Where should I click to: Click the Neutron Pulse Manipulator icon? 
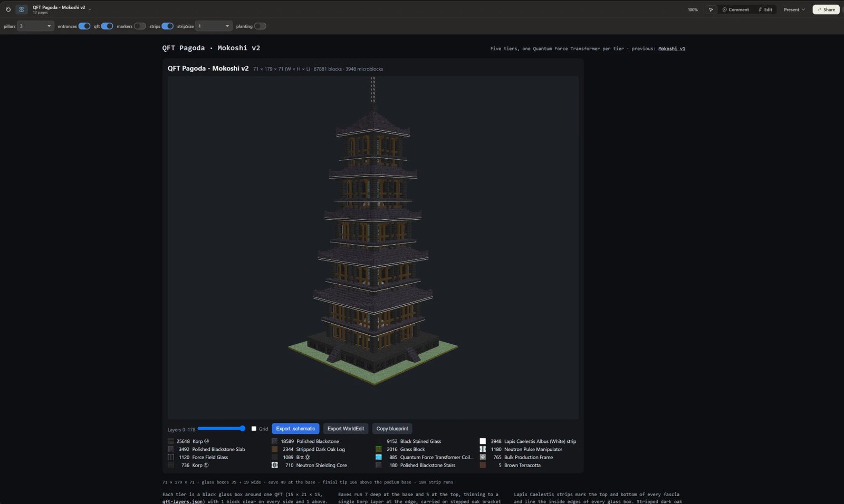pyautogui.click(x=483, y=449)
